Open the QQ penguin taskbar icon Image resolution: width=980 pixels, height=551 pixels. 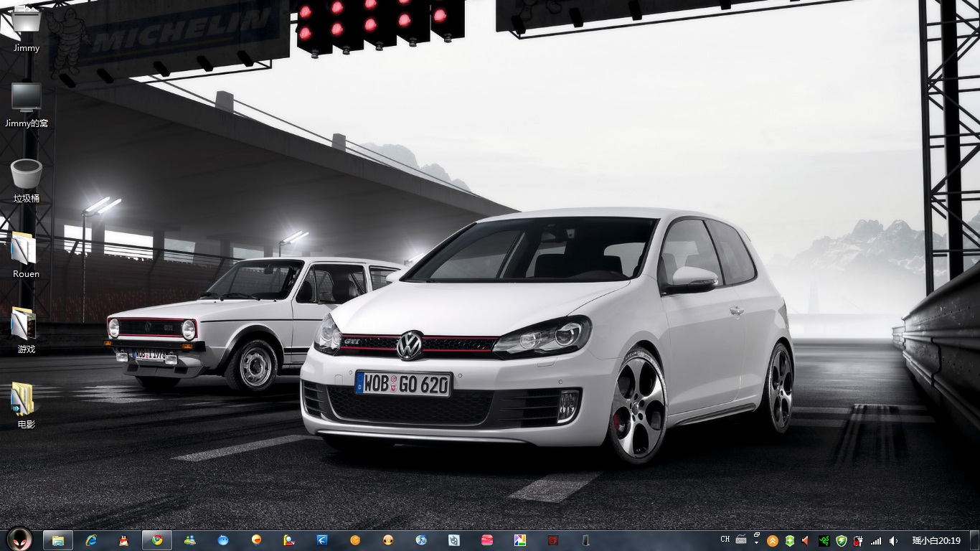[124, 540]
